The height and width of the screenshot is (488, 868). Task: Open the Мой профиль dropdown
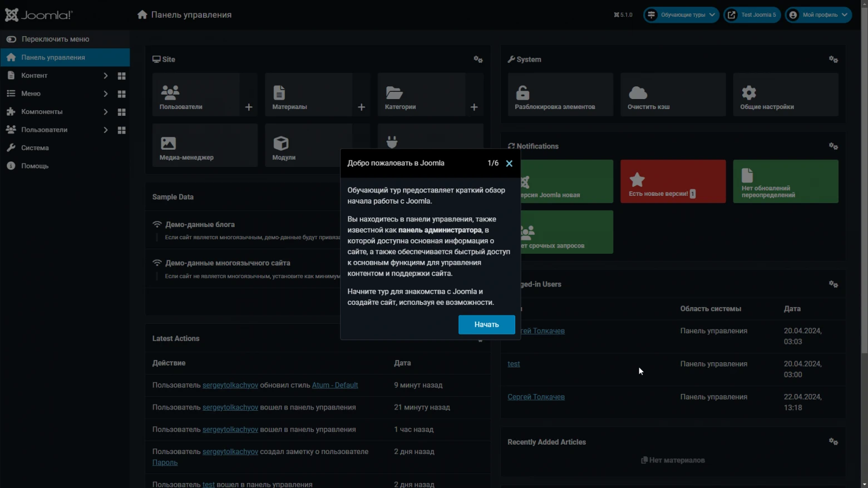[x=818, y=15]
